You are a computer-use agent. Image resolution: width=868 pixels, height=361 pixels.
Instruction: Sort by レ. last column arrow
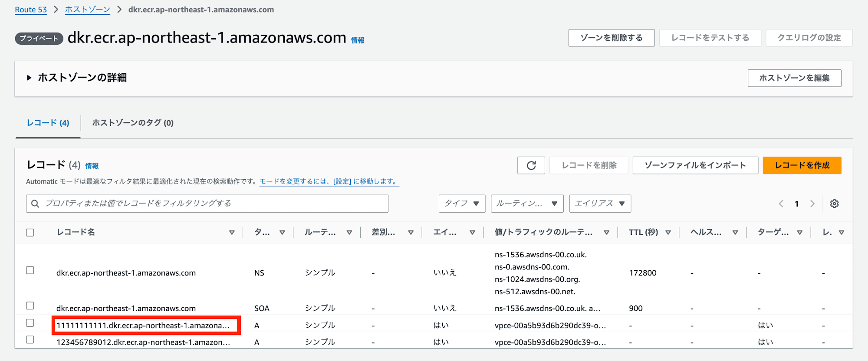[841, 233]
